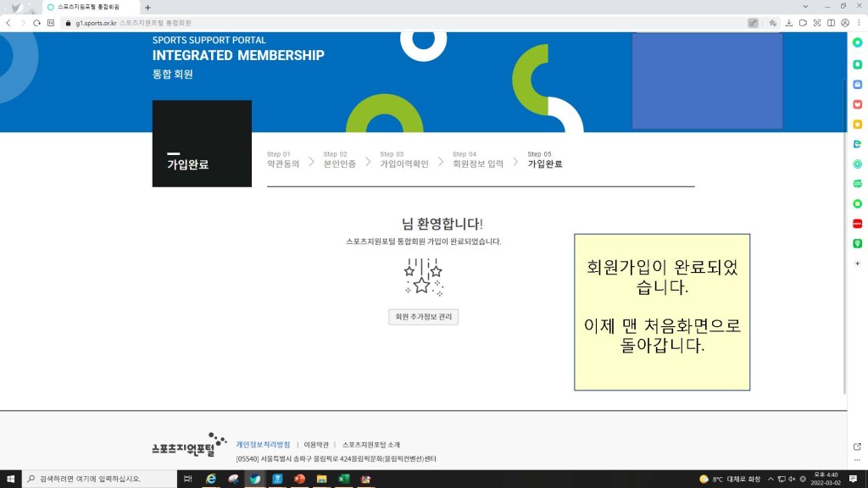Launch PowerPoint from the taskbar

[299, 479]
